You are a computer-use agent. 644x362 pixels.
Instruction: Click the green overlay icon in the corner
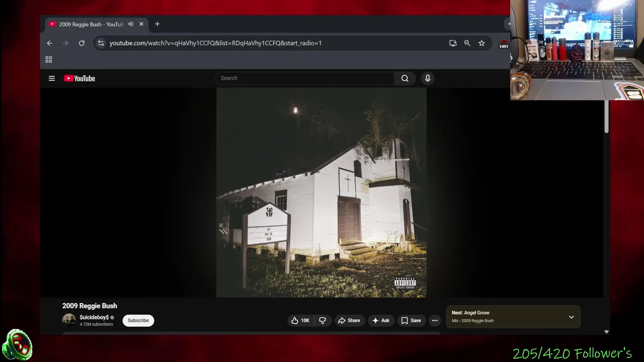click(18, 345)
